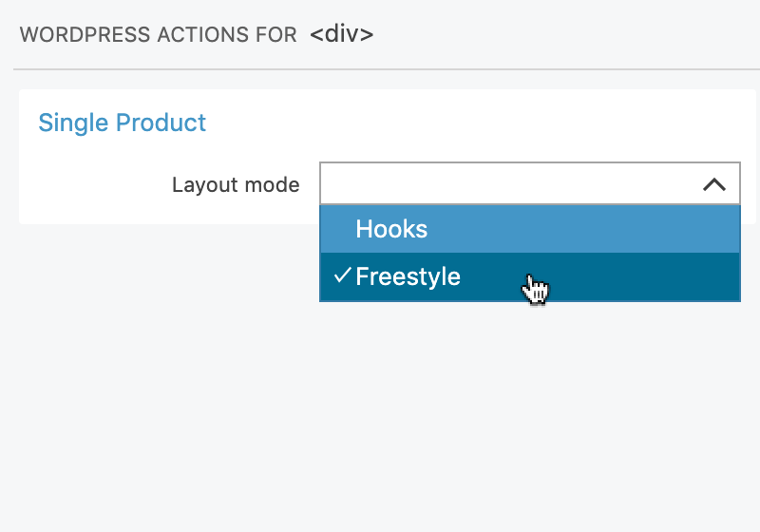
Task: Select the Hooks layout mode option
Action: [x=530, y=229]
